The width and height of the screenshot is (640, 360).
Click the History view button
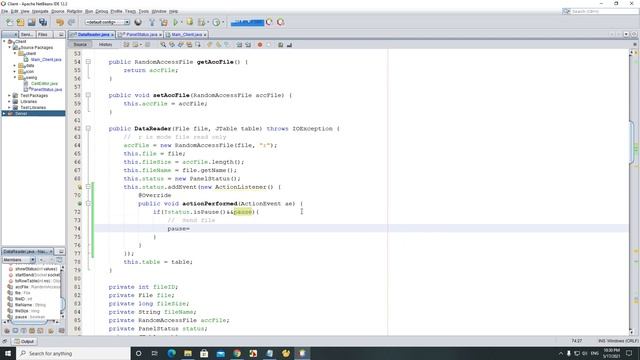pyautogui.click(x=105, y=44)
